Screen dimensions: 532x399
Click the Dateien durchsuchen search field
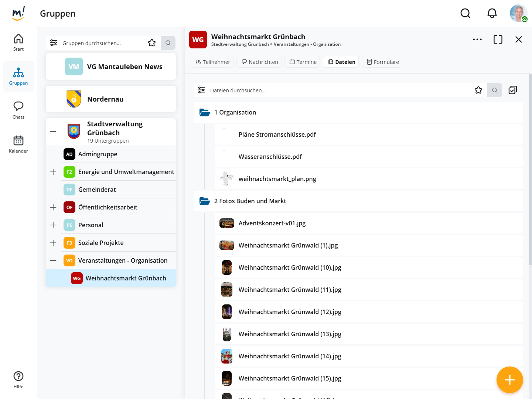[x=332, y=90]
